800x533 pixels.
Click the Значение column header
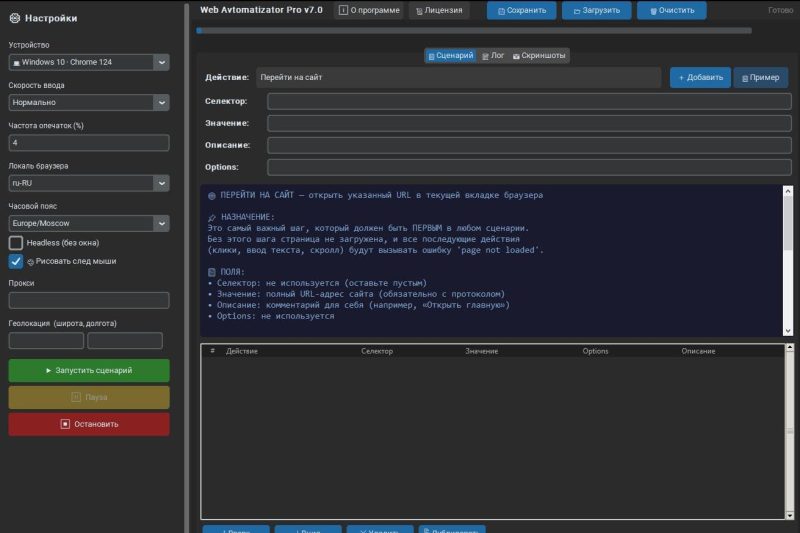coord(482,351)
